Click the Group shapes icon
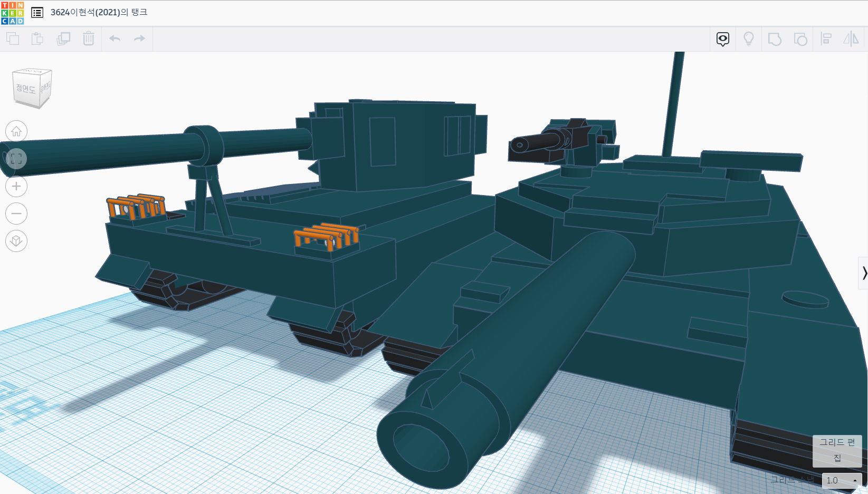The width and height of the screenshot is (868, 494). point(775,39)
